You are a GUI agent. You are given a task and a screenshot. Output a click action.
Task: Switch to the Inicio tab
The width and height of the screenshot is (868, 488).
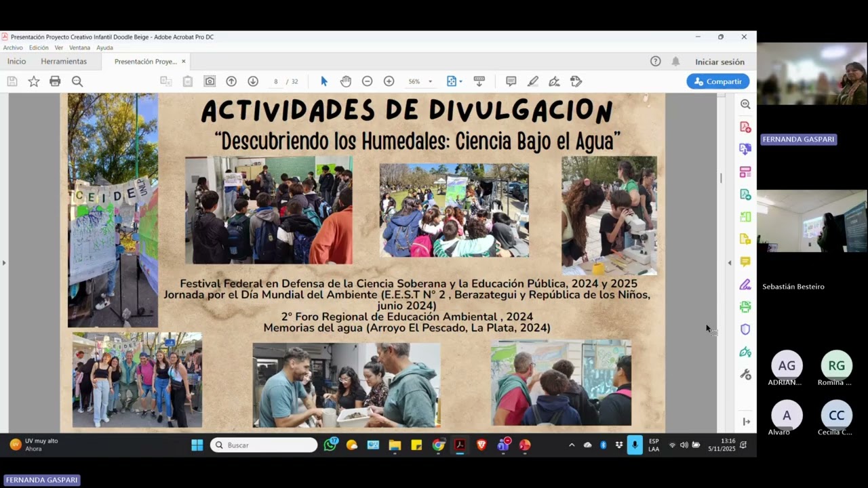tap(17, 61)
